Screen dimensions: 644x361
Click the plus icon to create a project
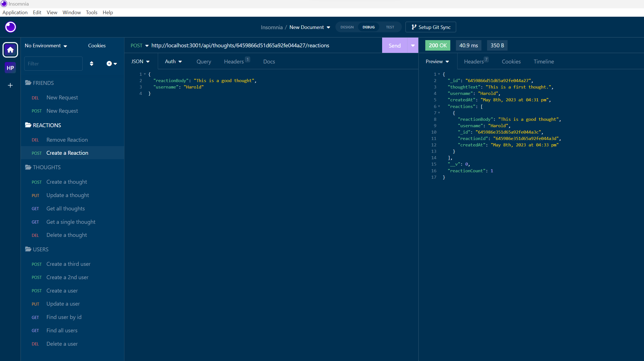pyautogui.click(x=10, y=85)
